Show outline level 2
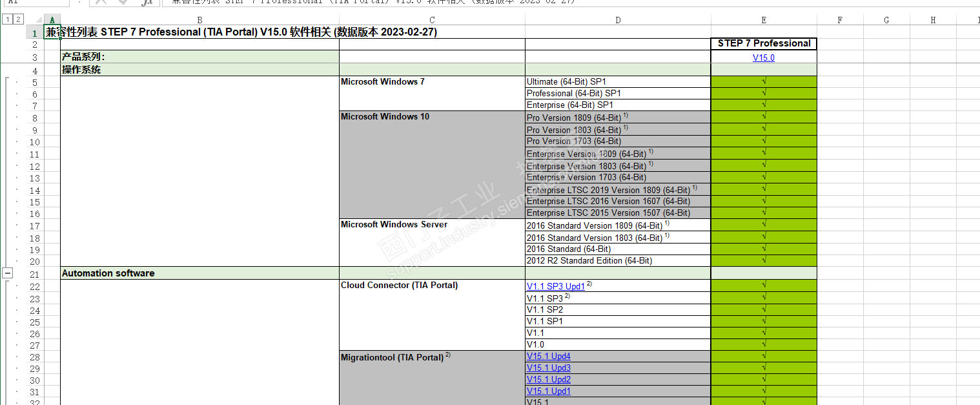The image size is (980, 405). tap(18, 20)
